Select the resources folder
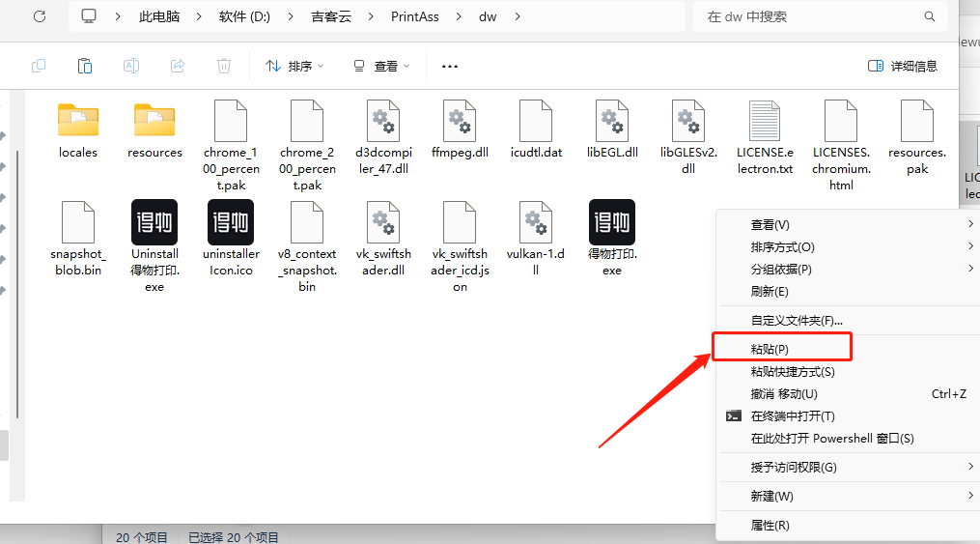 click(x=154, y=130)
